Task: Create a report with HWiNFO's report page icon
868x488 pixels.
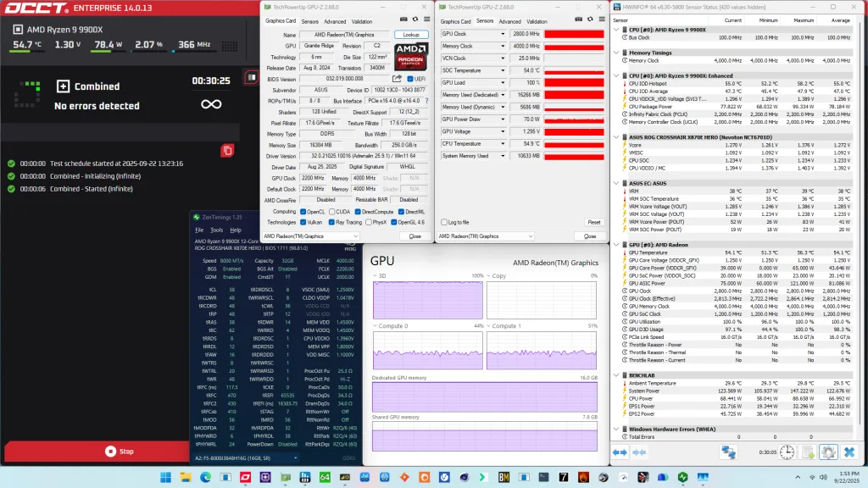Action: pyautogui.click(x=807, y=452)
